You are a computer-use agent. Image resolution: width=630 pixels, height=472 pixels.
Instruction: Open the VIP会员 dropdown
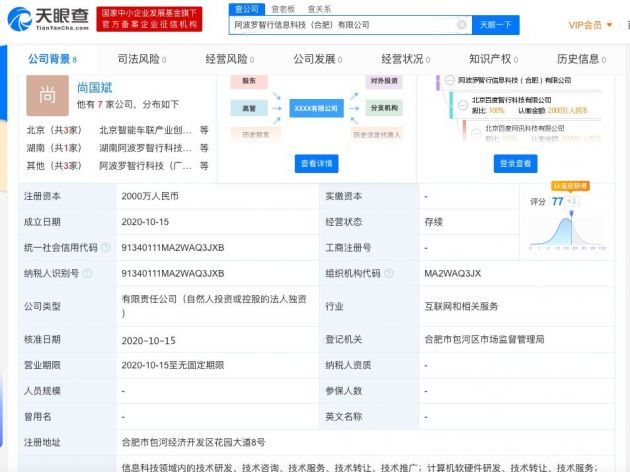click(590, 25)
